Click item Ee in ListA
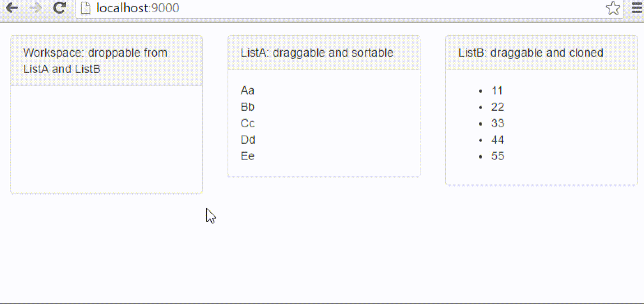Viewport: 644px width, 304px height. pos(248,156)
